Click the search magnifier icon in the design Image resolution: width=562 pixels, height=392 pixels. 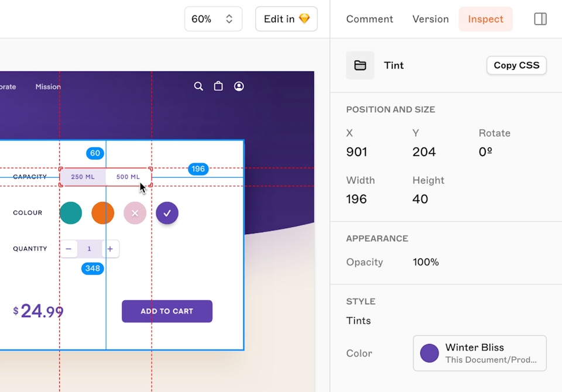198,87
